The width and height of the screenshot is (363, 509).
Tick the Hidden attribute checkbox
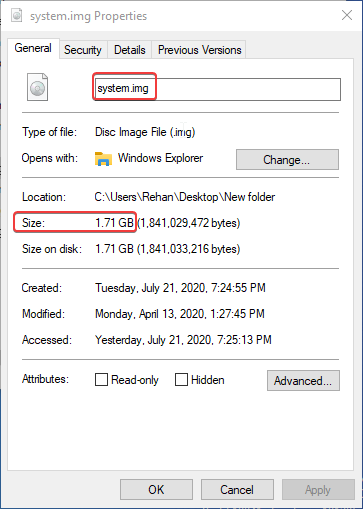[181, 379]
